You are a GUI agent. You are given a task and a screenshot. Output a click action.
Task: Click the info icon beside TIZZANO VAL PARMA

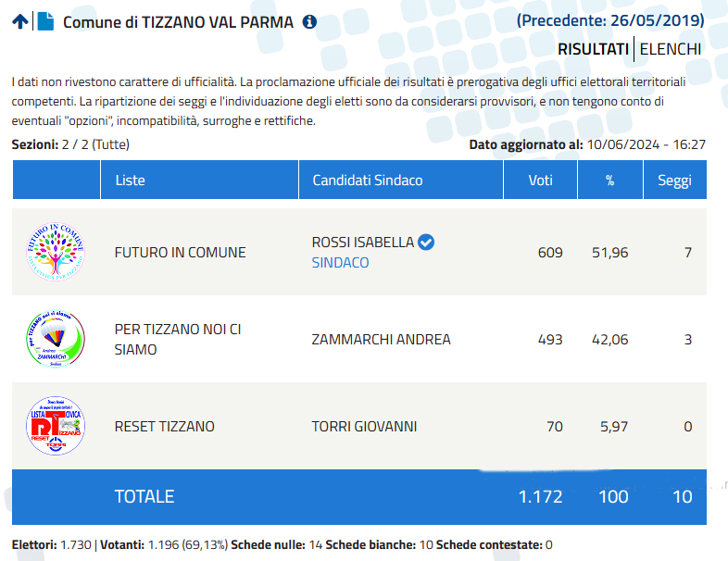point(309,22)
